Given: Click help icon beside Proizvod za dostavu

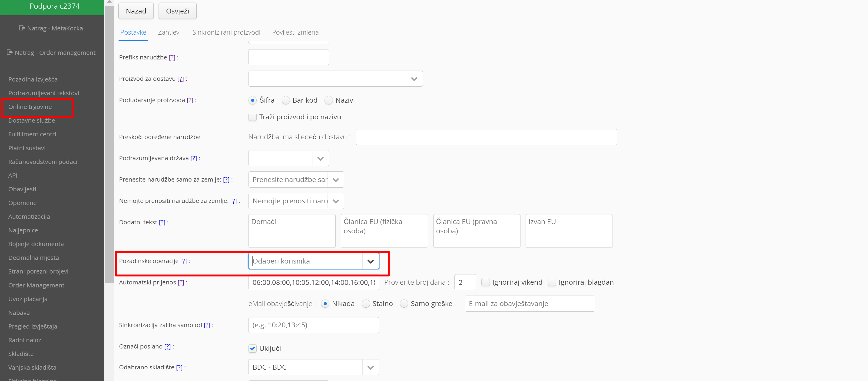Looking at the screenshot, I should coord(181,79).
